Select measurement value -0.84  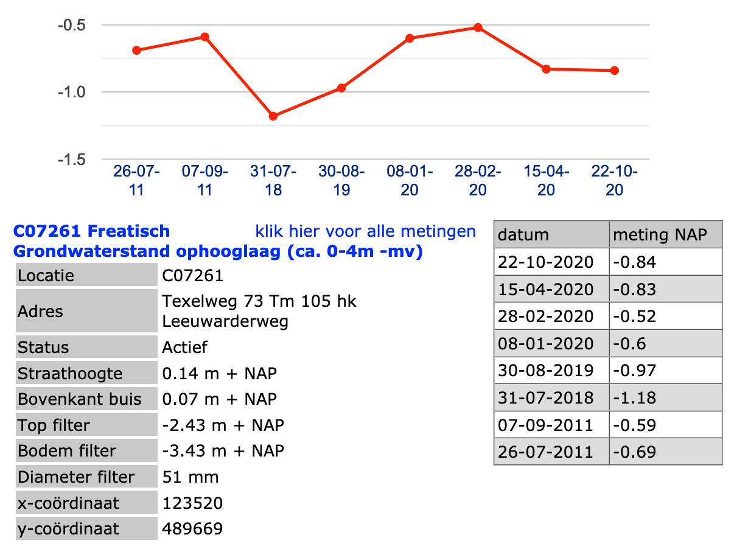tap(666, 262)
